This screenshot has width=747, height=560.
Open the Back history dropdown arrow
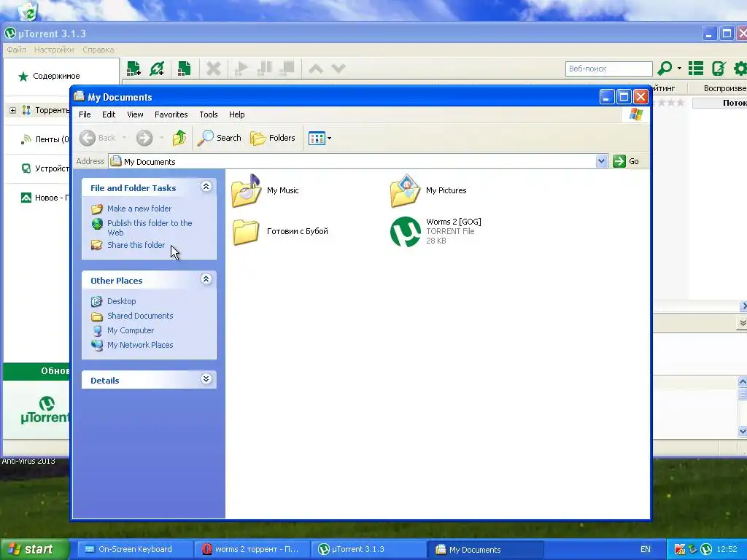[124, 138]
